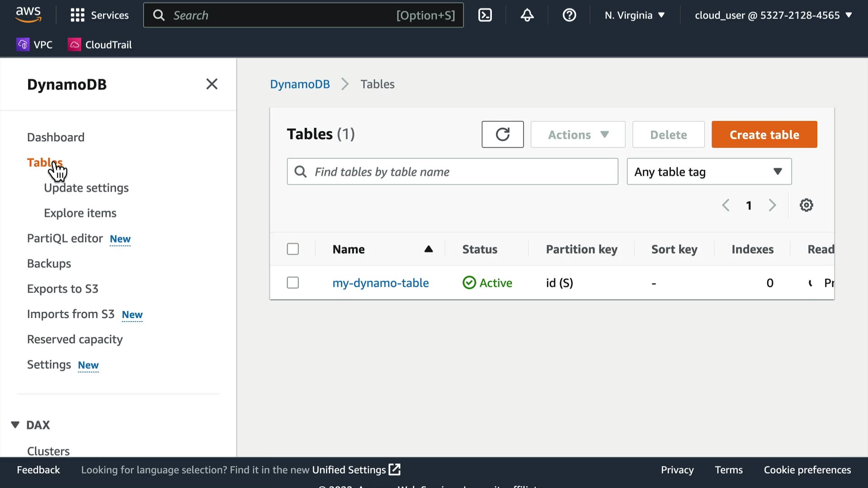Open the my-dynamo-table link
Viewport: 868px width, 488px height.
(x=380, y=283)
